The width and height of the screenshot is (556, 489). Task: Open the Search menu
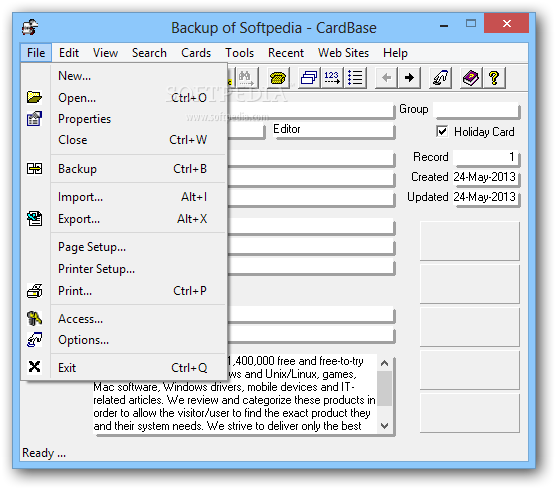[149, 53]
